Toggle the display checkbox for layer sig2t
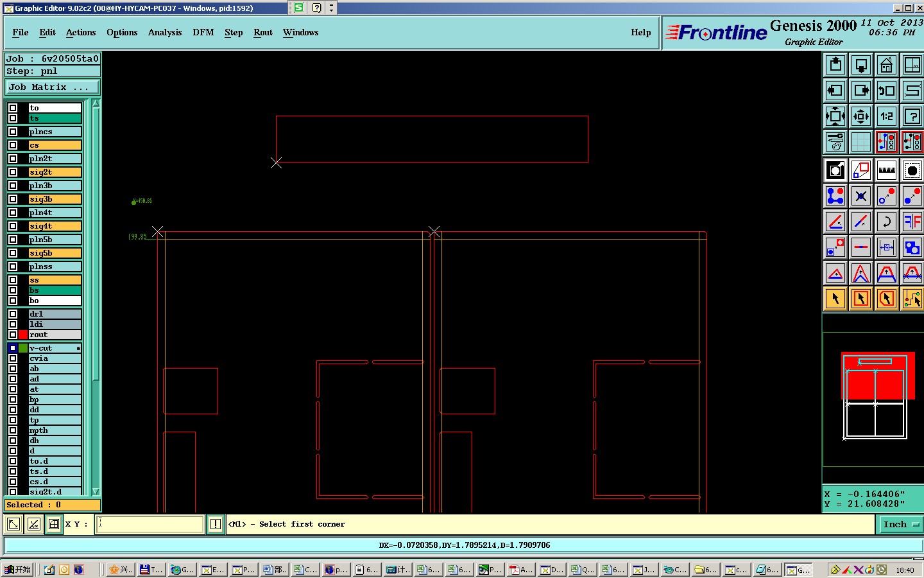Image resolution: width=924 pixels, height=578 pixels. (13, 172)
